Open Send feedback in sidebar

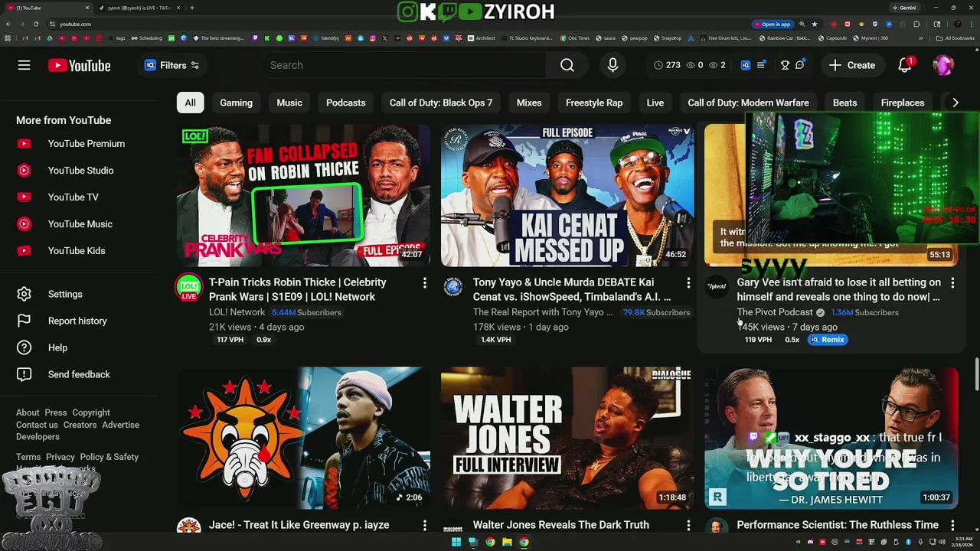click(78, 374)
